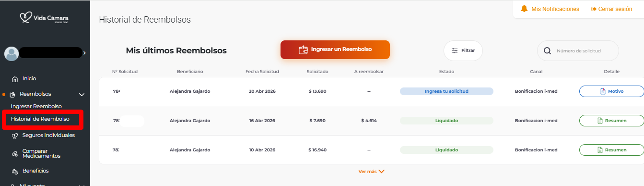Screen dimensions: 644x186
Task: Focus the Número de solicitud search field
Action: click(x=578, y=50)
